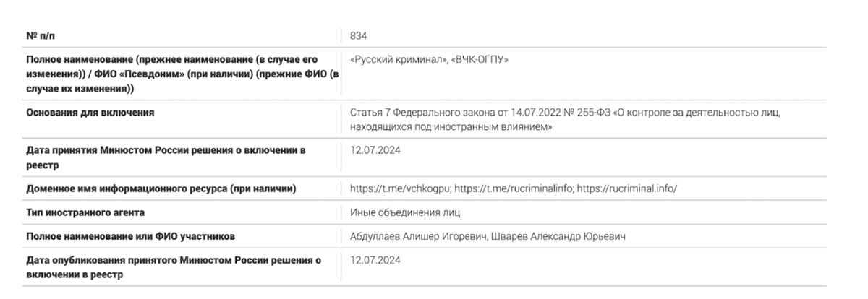Select the «Иные объединения лиц» value
The height and width of the screenshot is (299, 868).
(405, 212)
